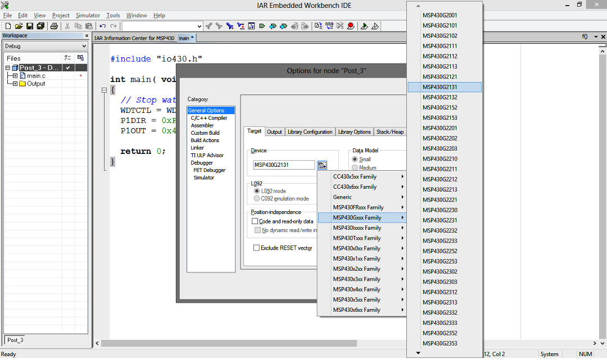Select the Small data model radio button
Screen dimensions: 607x364
(355, 160)
